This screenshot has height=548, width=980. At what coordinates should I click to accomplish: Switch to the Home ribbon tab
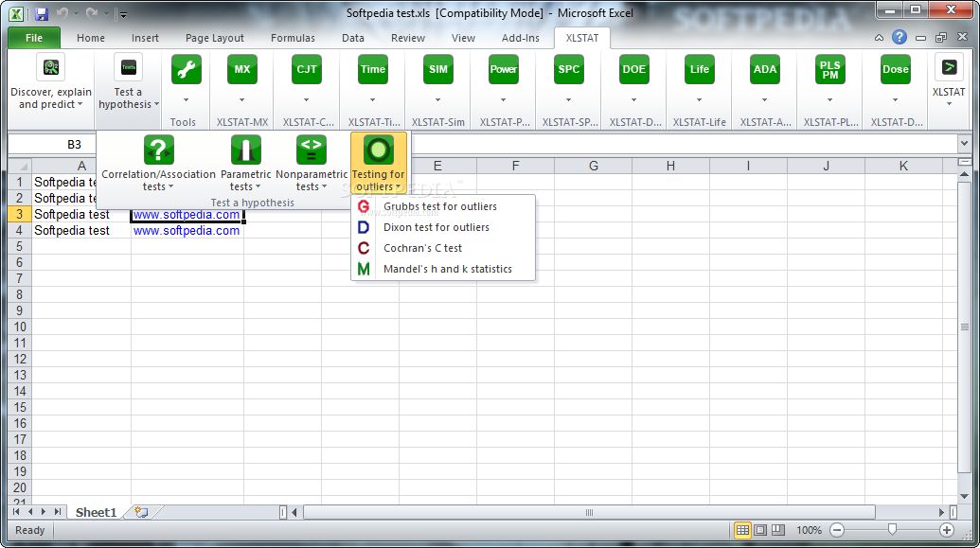[x=91, y=38]
